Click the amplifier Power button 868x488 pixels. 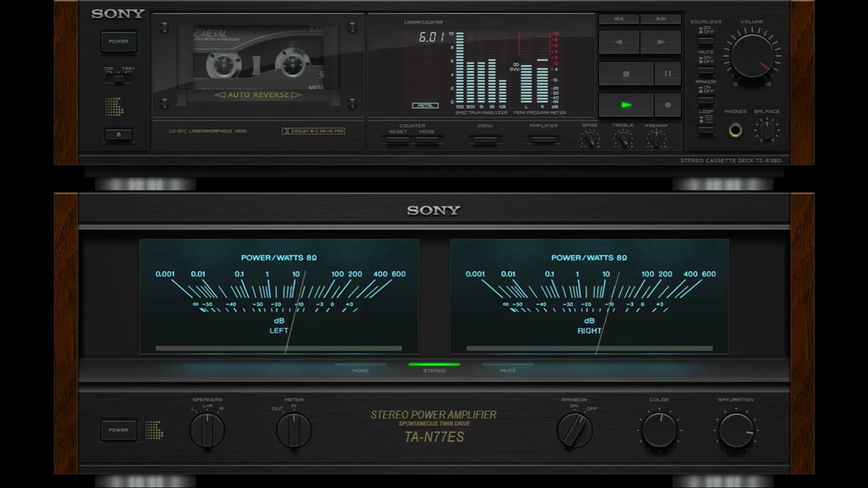pos(119,430)
